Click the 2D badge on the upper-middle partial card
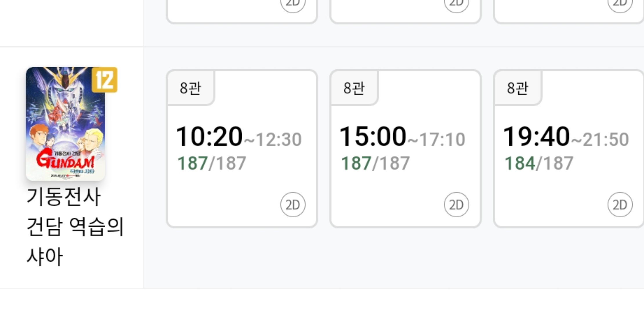Screen dimensions: 644x313 tap(456, 4)
